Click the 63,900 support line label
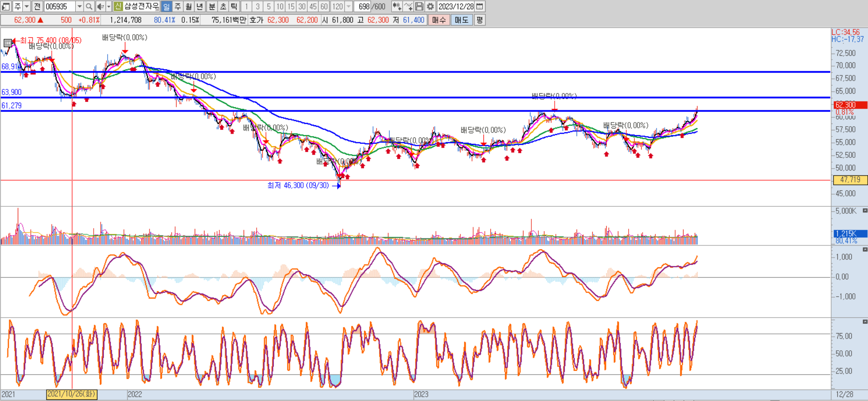The width and height of the screenshot is (868, 401). click(12, 92)
